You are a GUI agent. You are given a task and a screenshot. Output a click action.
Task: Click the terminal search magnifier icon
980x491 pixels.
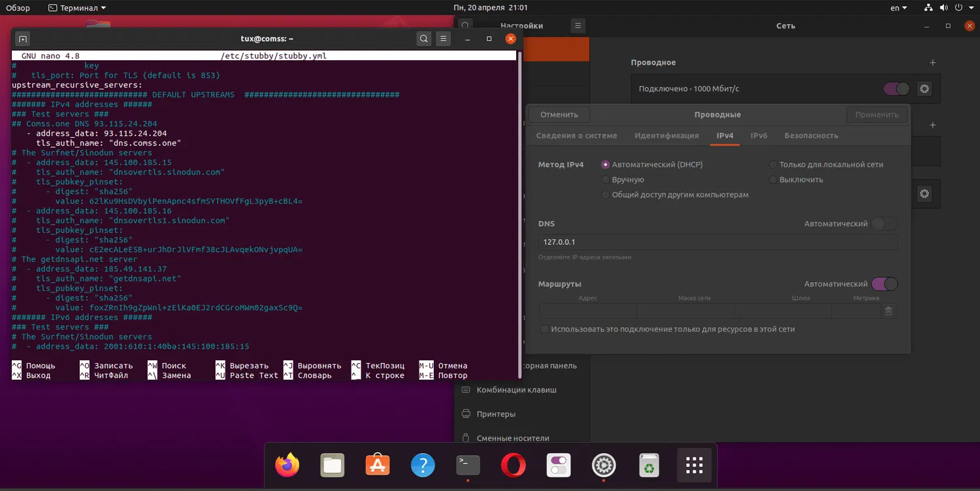[424, 39]
